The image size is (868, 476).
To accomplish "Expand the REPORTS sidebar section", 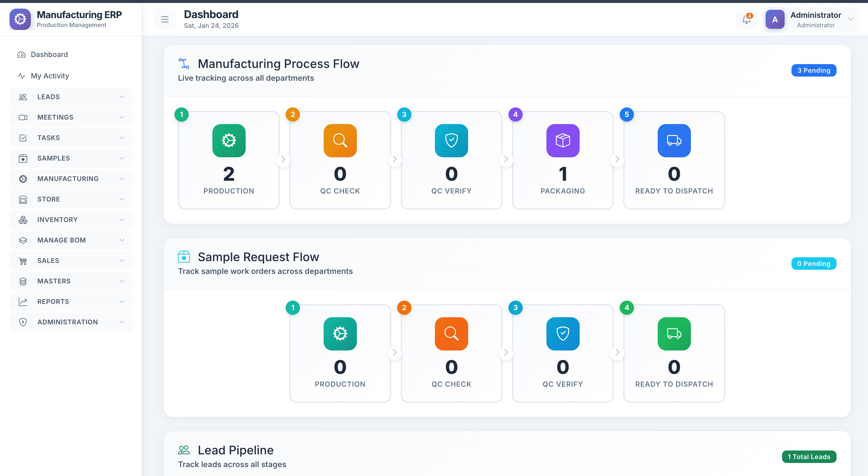I will (71, 302).
